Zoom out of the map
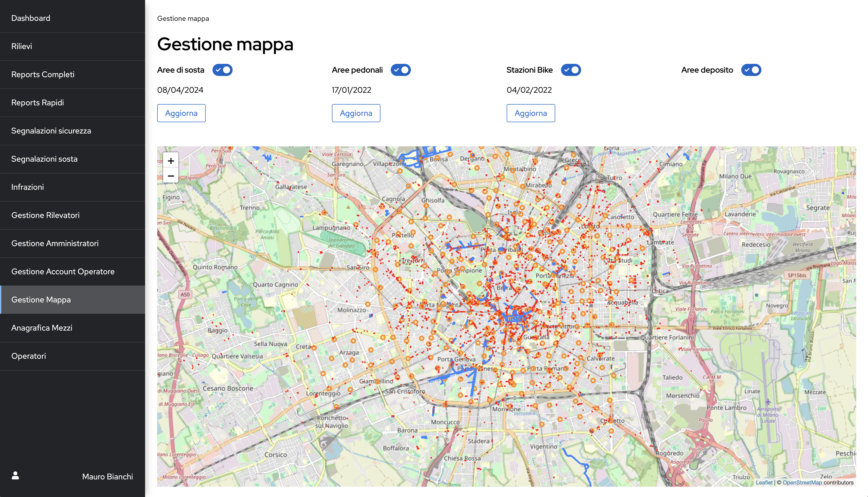The width and height of the screenshot is (868, 497). click(171, 176)
